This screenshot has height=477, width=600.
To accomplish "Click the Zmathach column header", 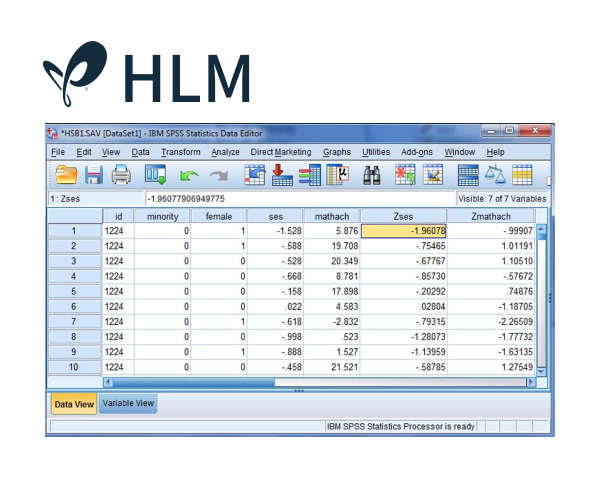I will click(x=491, y=217).
